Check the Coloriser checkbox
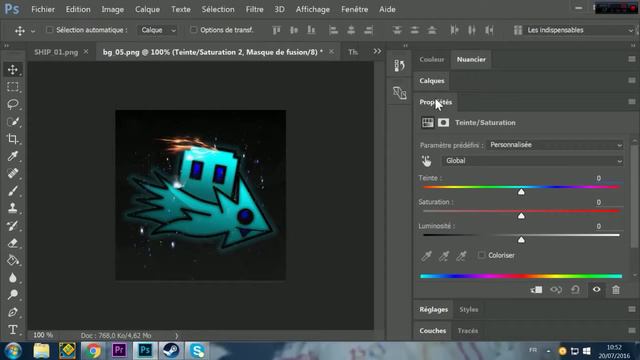The image size is (640, 360). point(482,255)
